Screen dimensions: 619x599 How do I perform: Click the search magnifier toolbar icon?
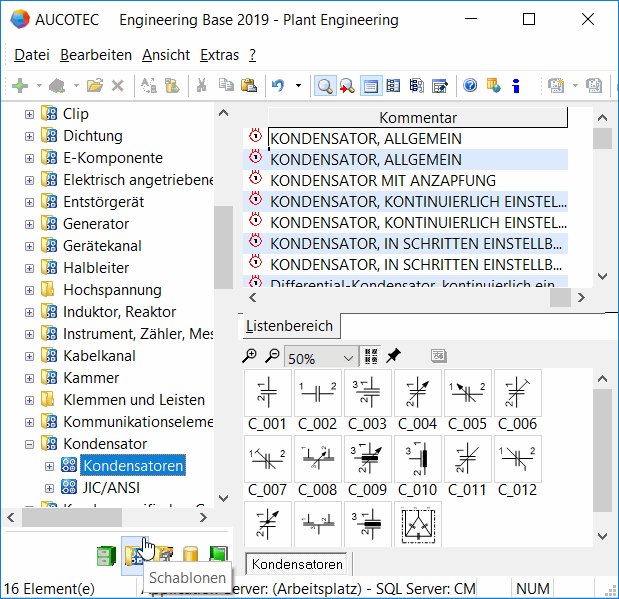point(324,86)
